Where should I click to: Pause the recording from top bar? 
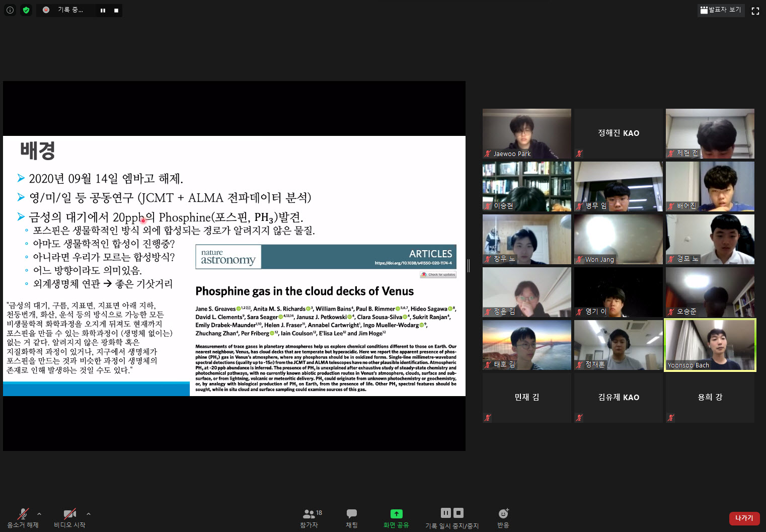click(x=103, y=10)
